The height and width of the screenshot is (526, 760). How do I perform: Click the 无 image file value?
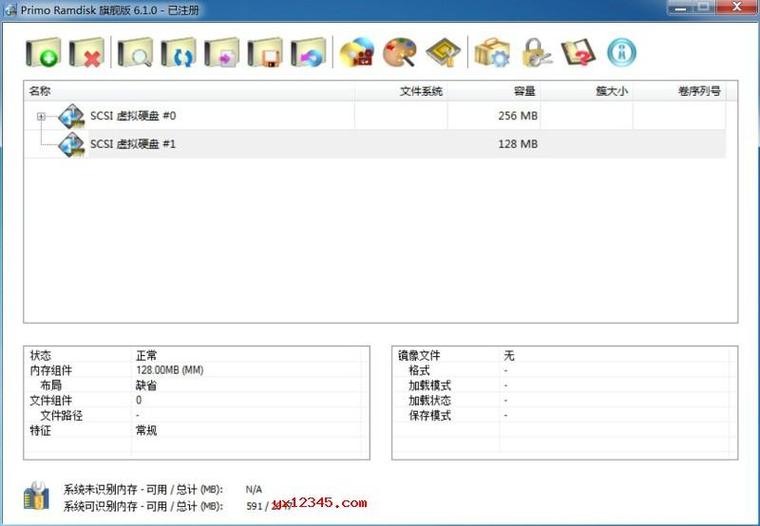click(x=509, y=355)
